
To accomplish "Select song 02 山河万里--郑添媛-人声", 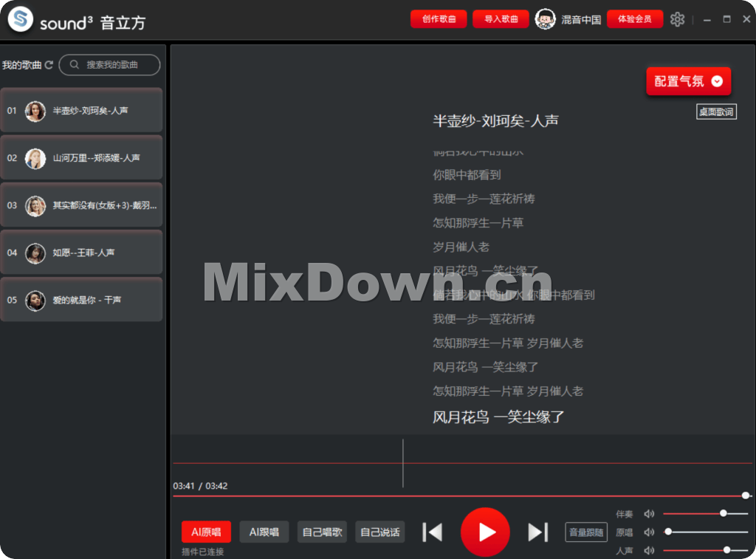I will 81,158.
